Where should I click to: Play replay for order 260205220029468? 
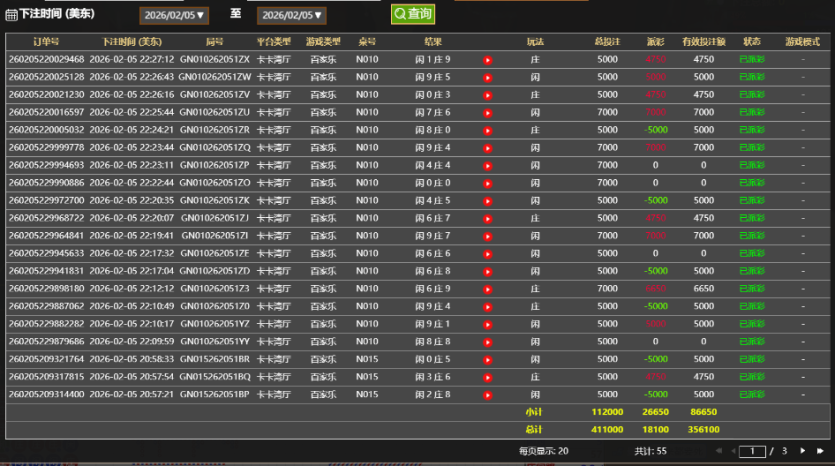tap(488, 60)
